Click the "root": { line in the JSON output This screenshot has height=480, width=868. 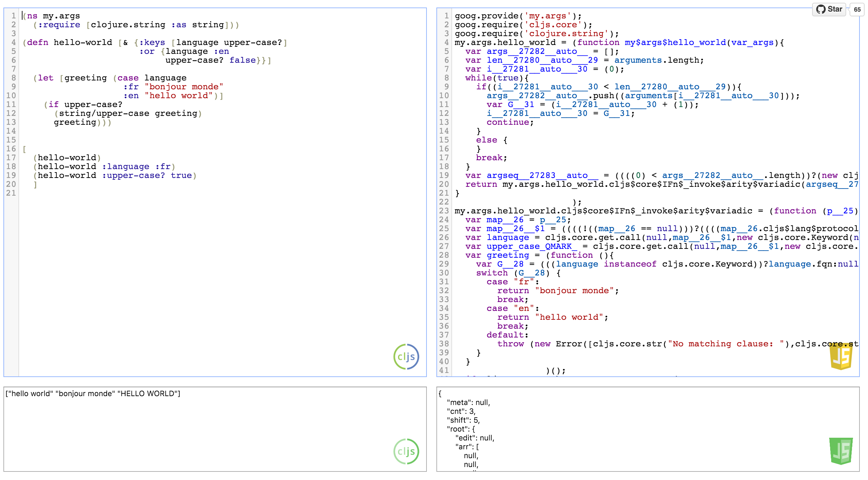tap(461, 429)
